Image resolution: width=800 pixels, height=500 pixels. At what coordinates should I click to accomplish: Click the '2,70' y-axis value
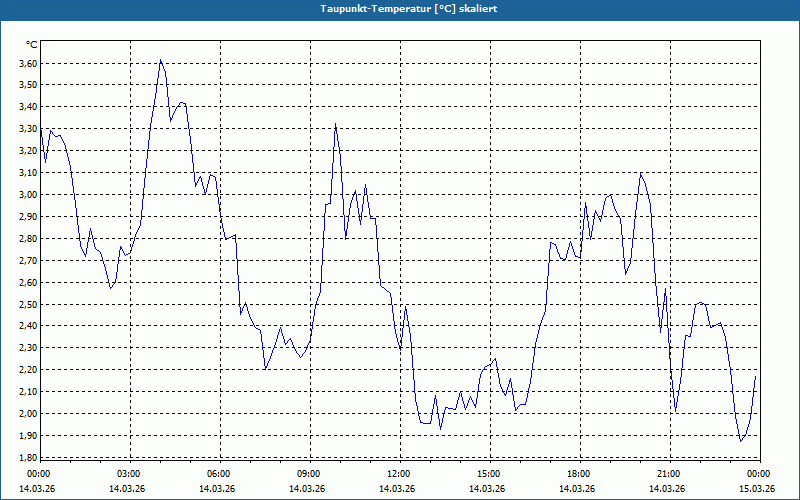coord(28,260)
